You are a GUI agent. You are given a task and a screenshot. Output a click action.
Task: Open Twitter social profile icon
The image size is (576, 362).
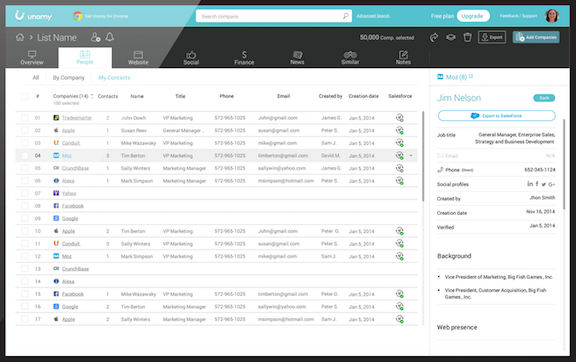pyautogui.click(x=543, y=184)
